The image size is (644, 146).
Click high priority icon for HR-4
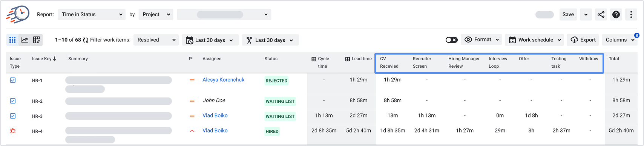(x=192, y=131)
